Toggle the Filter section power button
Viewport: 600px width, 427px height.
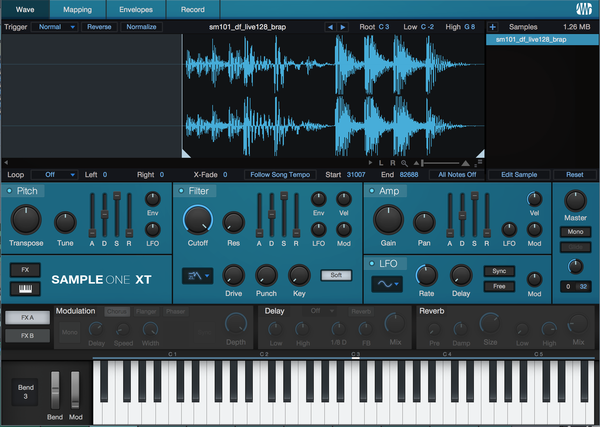coord(181,191)
